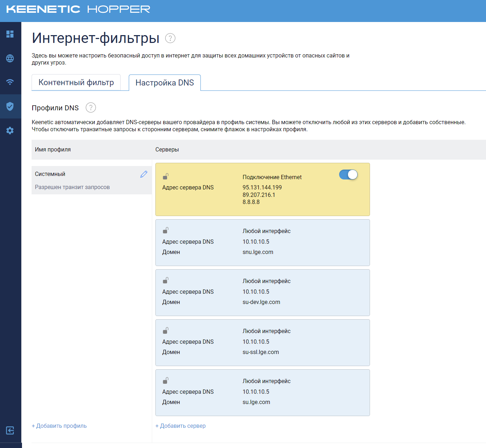Click lock icon on Подключение Ethernet card

click(165, 176)
